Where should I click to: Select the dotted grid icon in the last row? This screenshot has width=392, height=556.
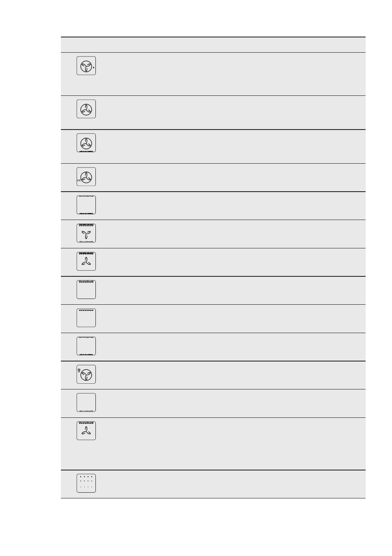(x=86, y=483)
